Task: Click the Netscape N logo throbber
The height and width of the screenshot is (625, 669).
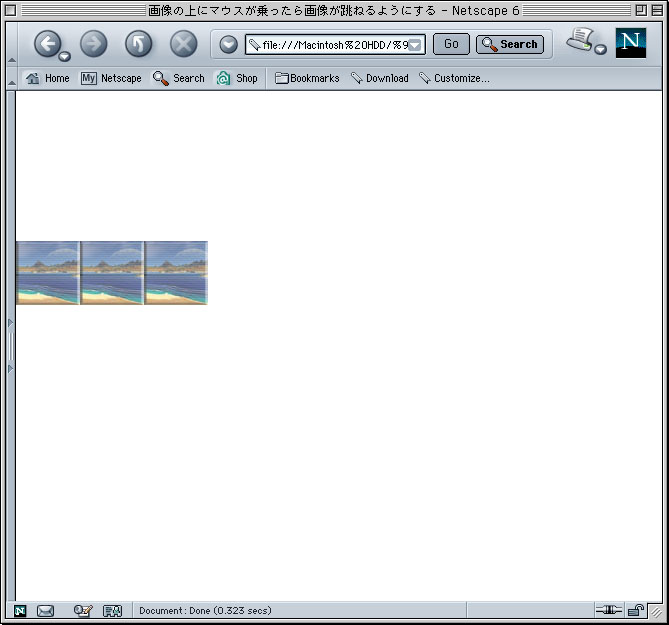Action: [x=631, y=43]
